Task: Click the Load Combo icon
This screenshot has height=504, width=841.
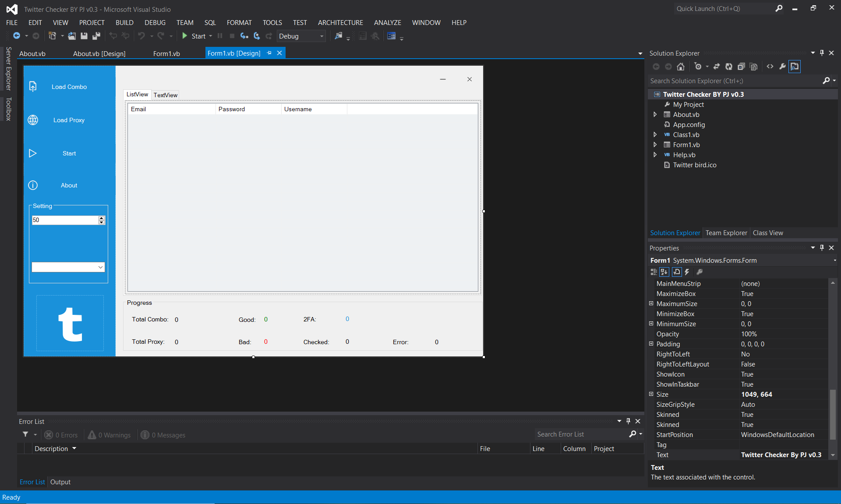Action: (33, 87)
